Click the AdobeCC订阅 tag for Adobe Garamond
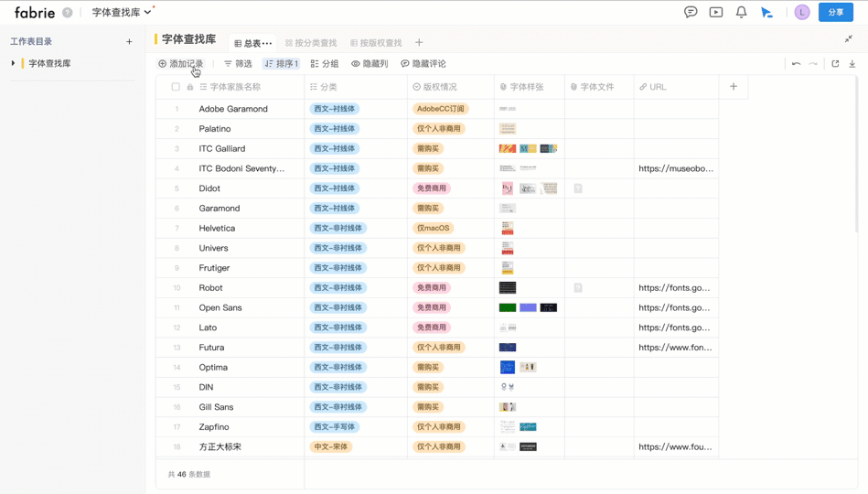 coord(441,109)
